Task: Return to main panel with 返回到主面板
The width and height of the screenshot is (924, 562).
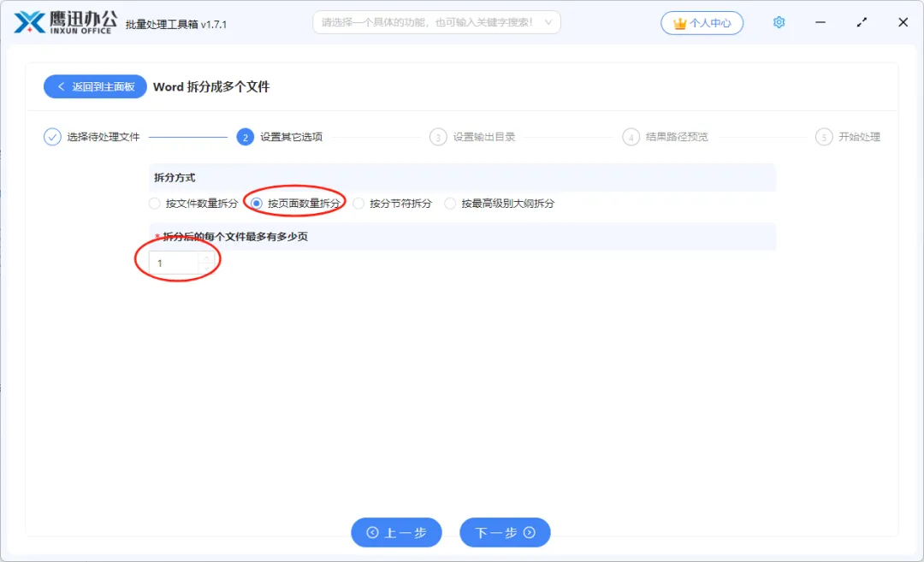Action: click(95, 86)
